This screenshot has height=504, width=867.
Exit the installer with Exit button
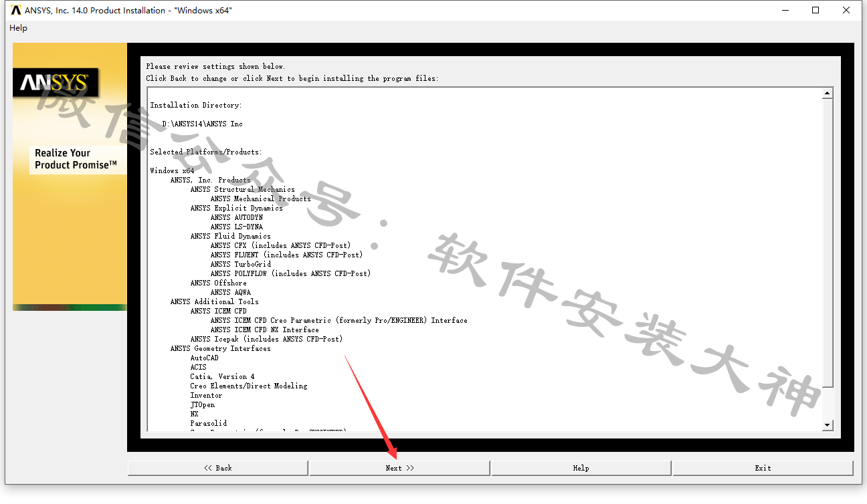pyautogui.click(x=763, y=468)
